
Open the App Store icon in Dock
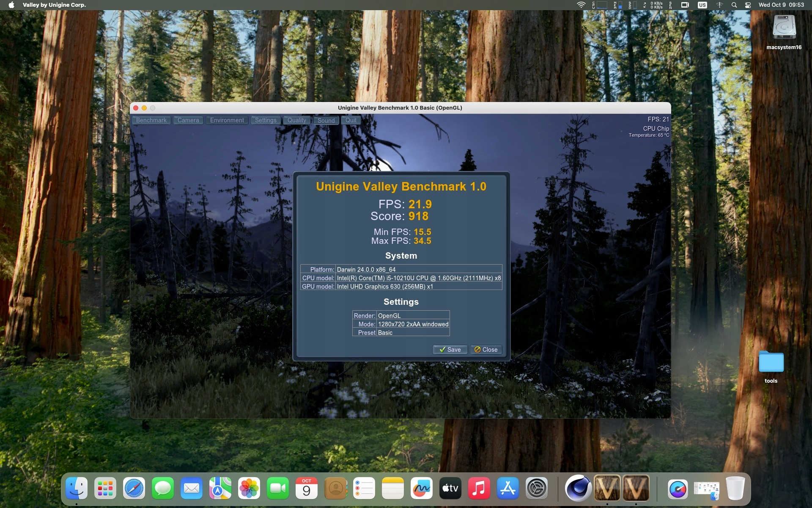(508, 489)
